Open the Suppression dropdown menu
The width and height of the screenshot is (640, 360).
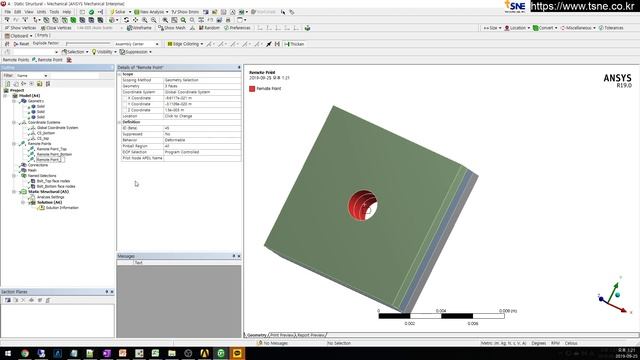click(136, 52)
